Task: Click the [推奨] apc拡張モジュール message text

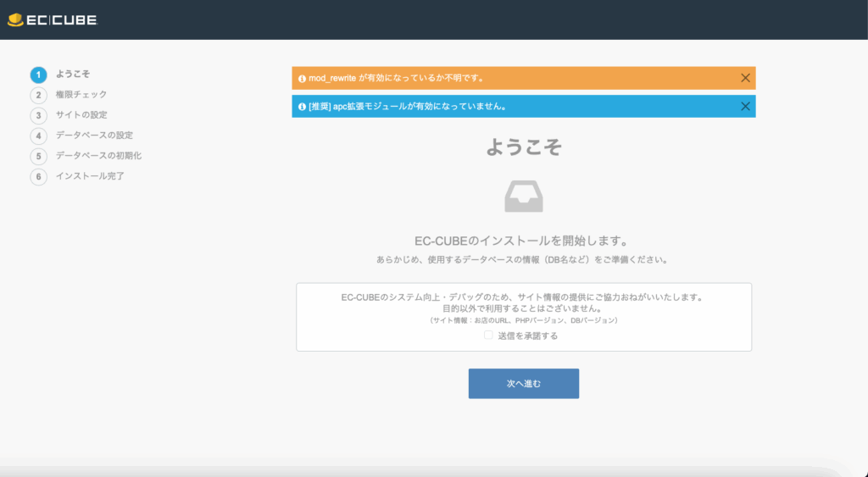Action: click(409, 107)
